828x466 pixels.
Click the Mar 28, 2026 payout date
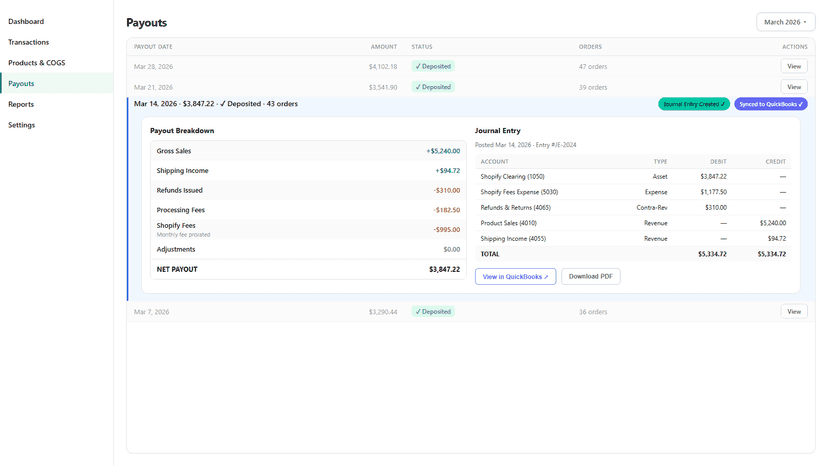pyautogui.click(x=153, y=67)
